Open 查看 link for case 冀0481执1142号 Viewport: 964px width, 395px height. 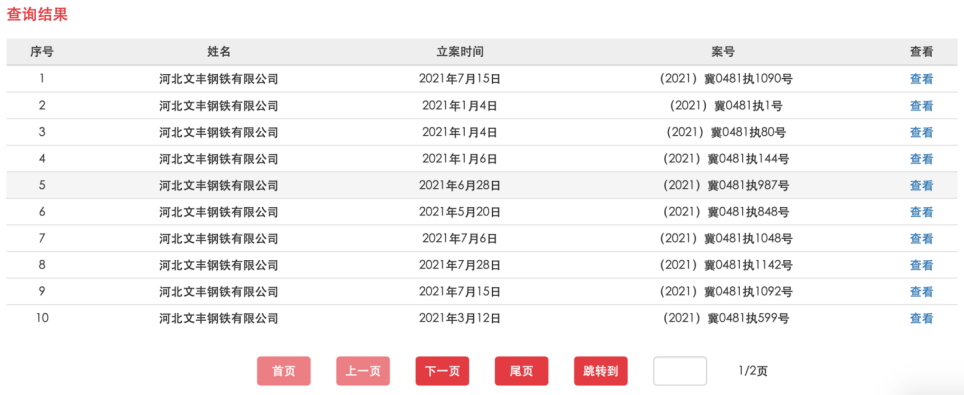pos(921,265)
